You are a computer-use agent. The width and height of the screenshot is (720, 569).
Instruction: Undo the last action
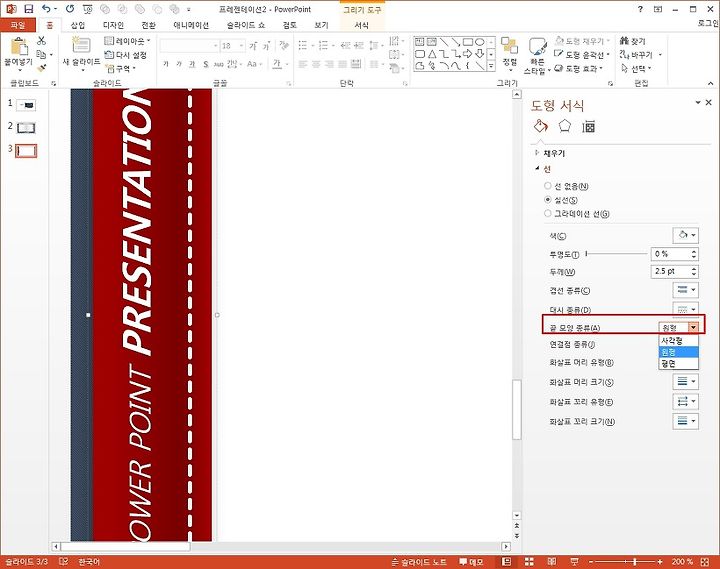tap(46, 9)
